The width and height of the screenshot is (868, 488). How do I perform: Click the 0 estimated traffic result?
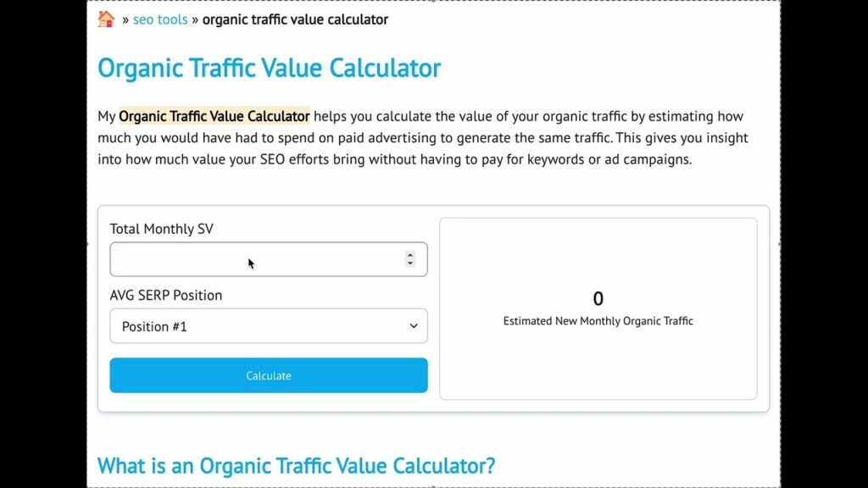click(x=598, y=298)
